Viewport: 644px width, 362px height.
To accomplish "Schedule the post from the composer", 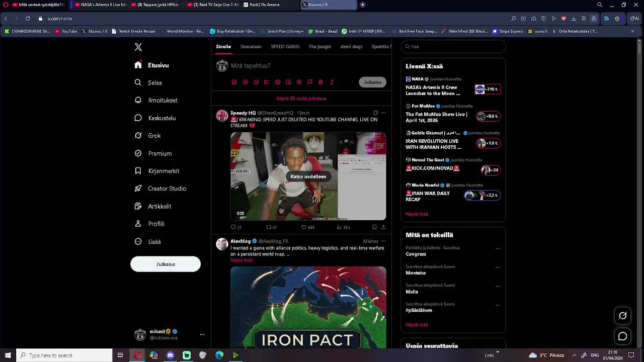I will [288, 82].
